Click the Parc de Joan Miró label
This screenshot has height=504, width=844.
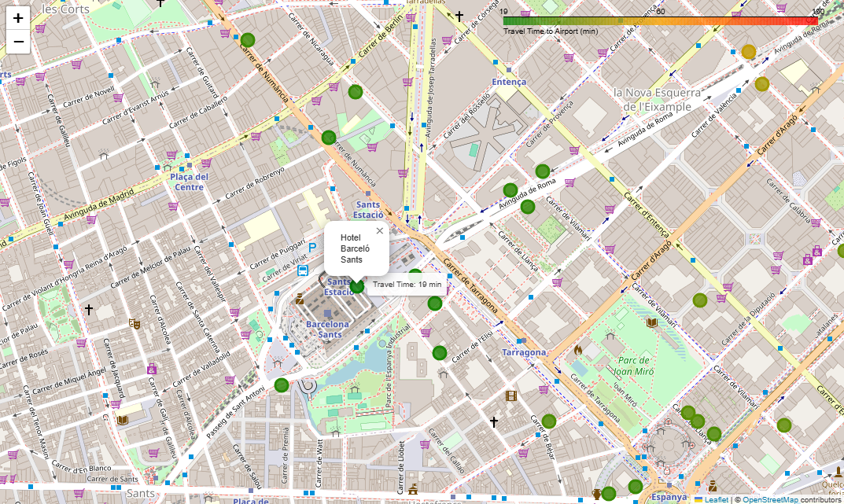pos(634,366)
